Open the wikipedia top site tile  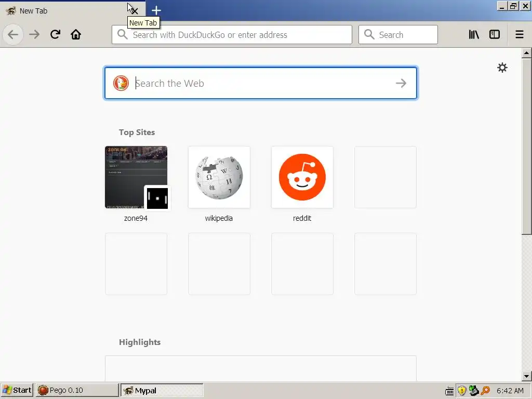coord(219,177)
